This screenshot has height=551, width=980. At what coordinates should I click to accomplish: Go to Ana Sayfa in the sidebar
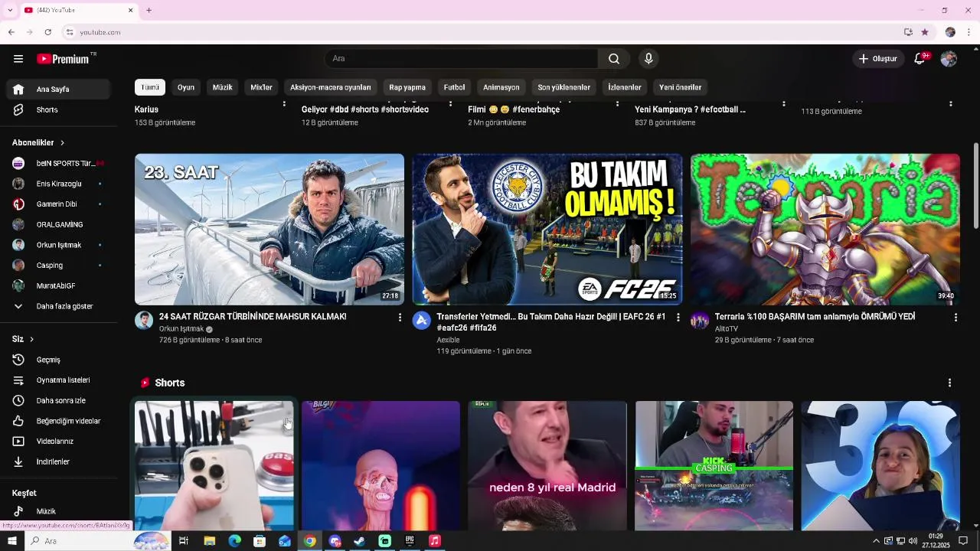[x=58, y=90]
